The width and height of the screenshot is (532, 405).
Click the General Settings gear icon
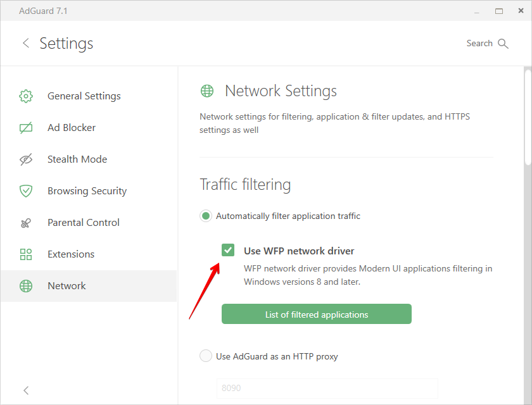26,96
